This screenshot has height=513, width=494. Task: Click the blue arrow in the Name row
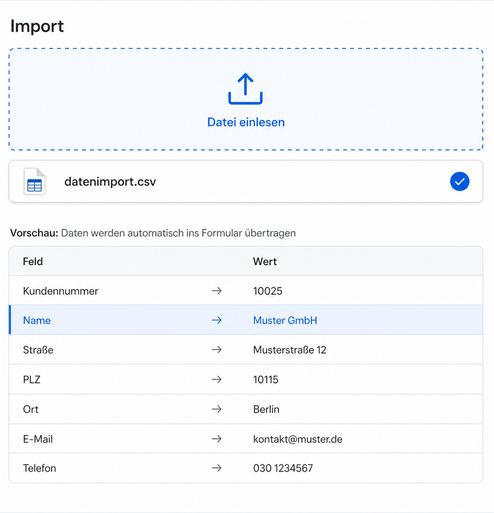[x=217, y=320]
